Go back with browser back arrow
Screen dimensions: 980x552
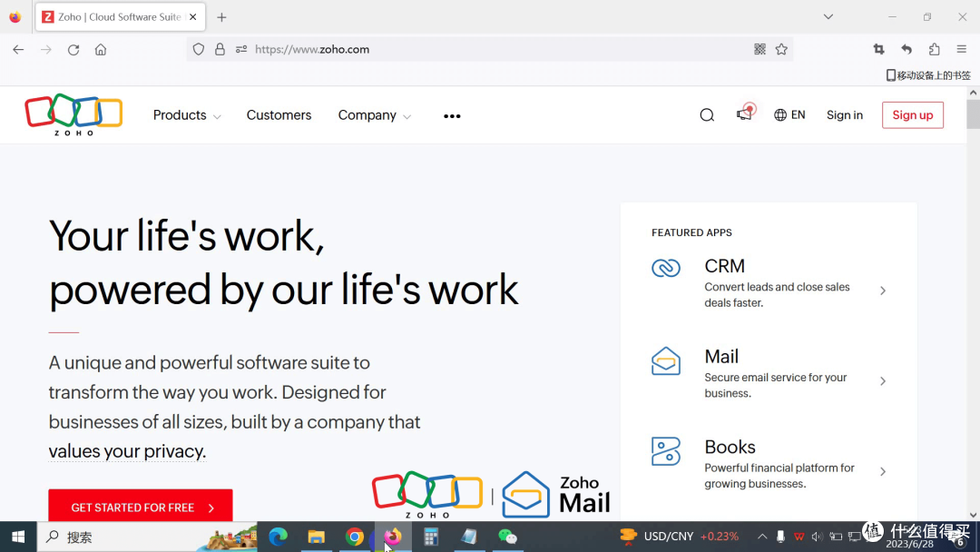[x=18, y=49]
